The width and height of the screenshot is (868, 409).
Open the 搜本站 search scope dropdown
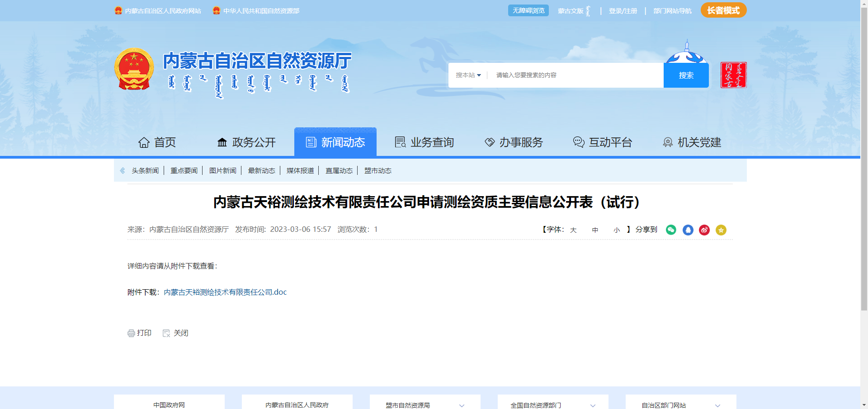pos(468,75)
